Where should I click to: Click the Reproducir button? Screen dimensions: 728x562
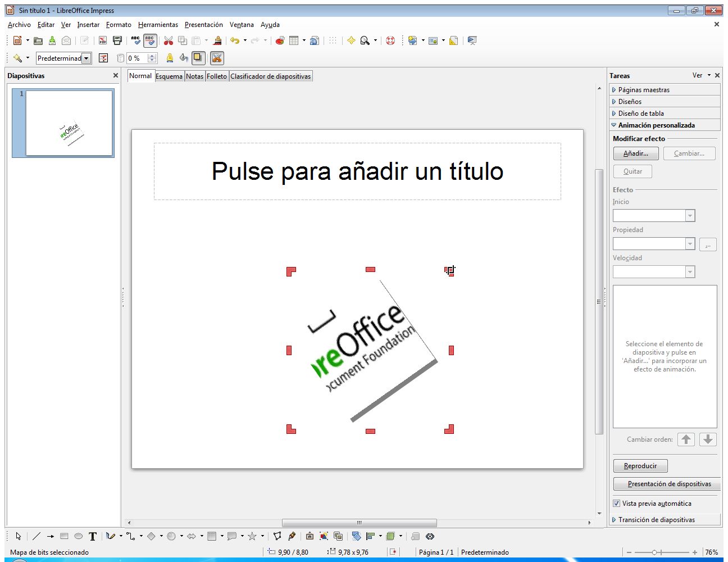(640, 466)
